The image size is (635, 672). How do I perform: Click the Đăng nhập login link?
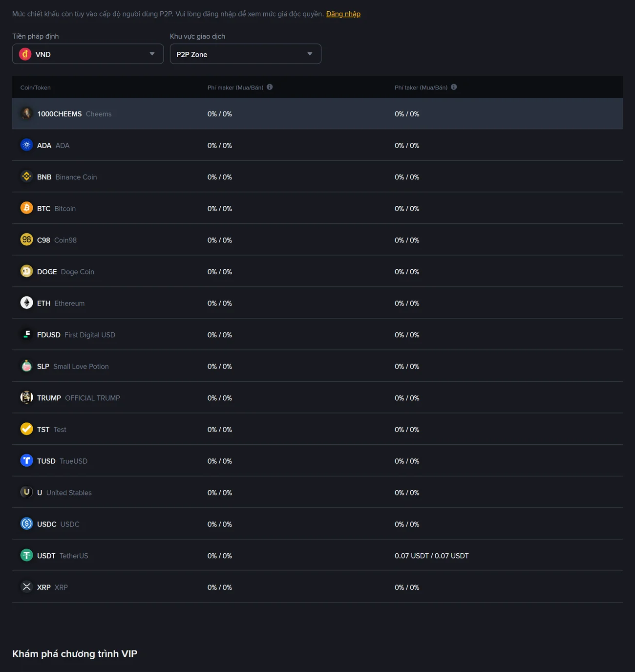click(x=343, y=14)
